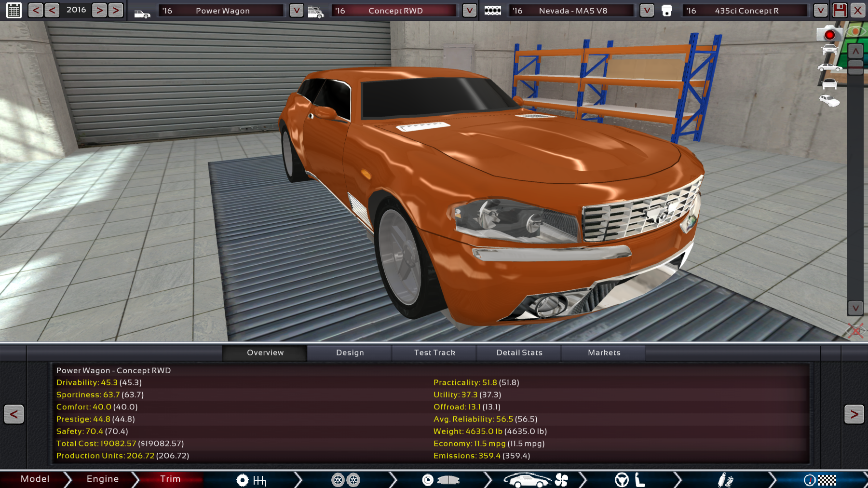Viewport: 868px width, 488px height.
Task: Expand the Power Wagon model dropdown
Action: (x=296, y=10)
